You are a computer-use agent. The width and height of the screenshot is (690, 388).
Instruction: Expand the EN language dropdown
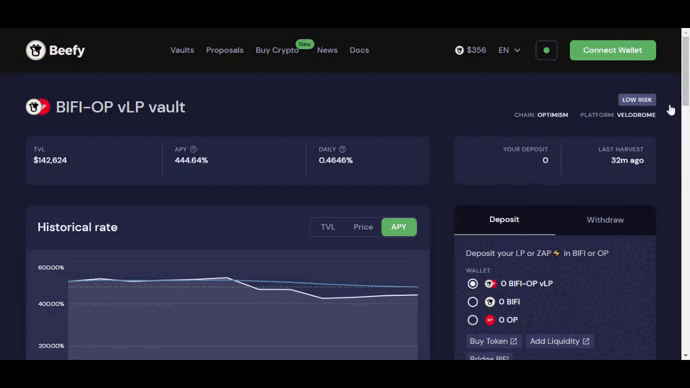(x=510, y=50)
